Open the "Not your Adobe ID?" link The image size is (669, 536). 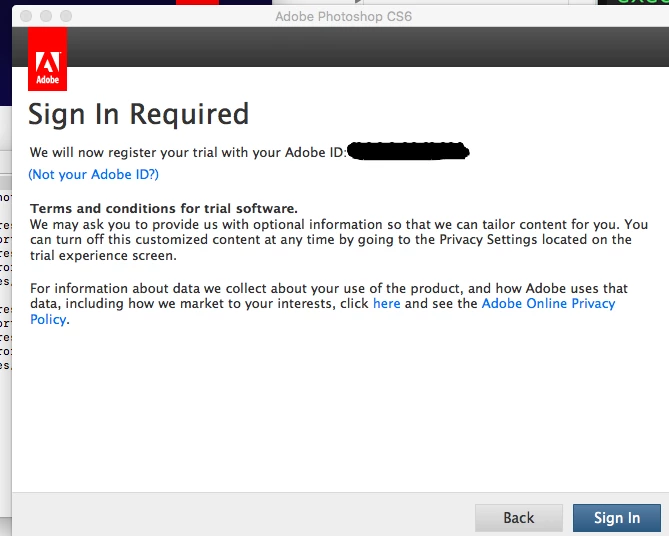(93, 175)
